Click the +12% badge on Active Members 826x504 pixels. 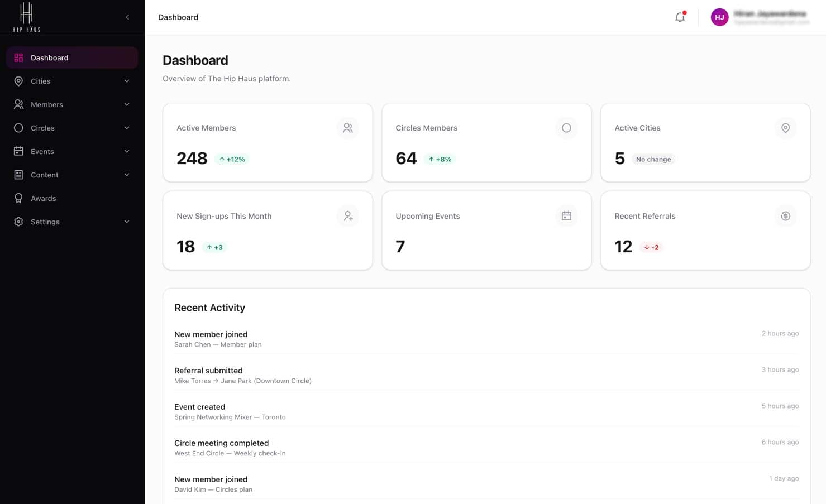point(232,159)
